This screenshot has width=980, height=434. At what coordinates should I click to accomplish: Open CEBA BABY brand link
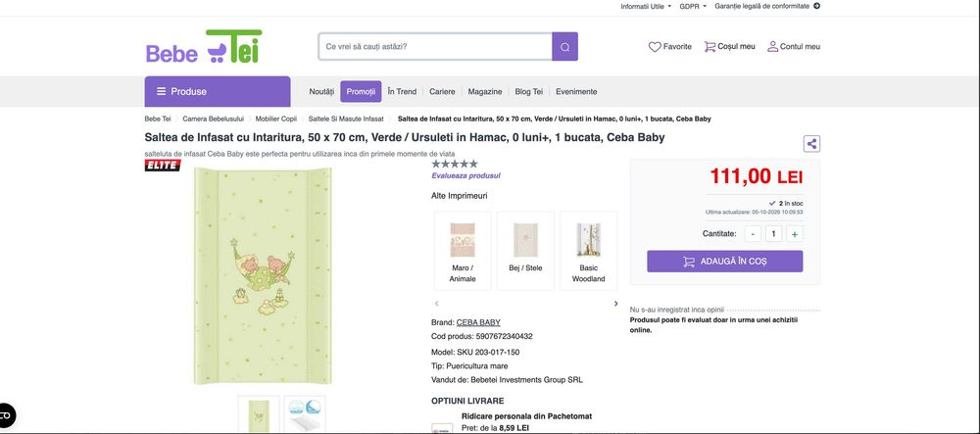(x=478, y=323)
